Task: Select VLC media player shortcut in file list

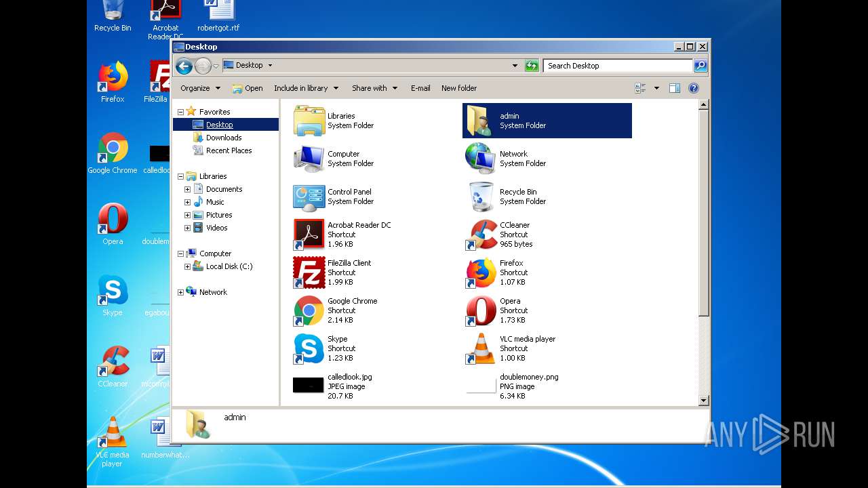Action: [x=481, y=348]
